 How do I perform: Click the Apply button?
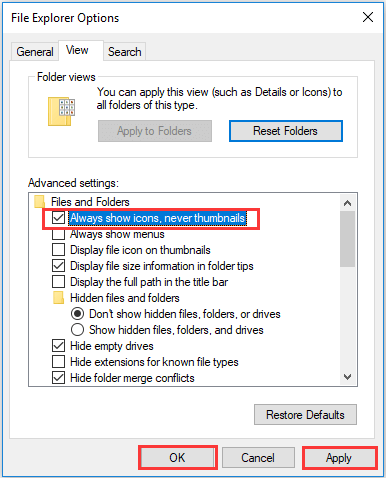tap(339, 458)
